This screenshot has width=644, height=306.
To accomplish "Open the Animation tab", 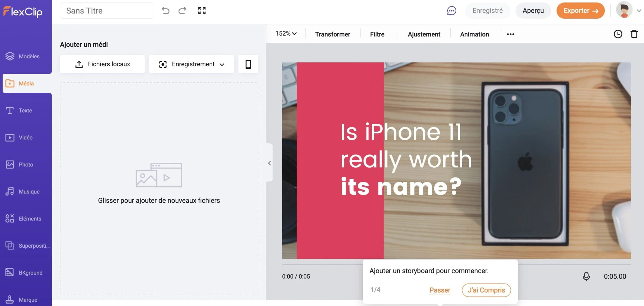I will click(x=474, y=34).
